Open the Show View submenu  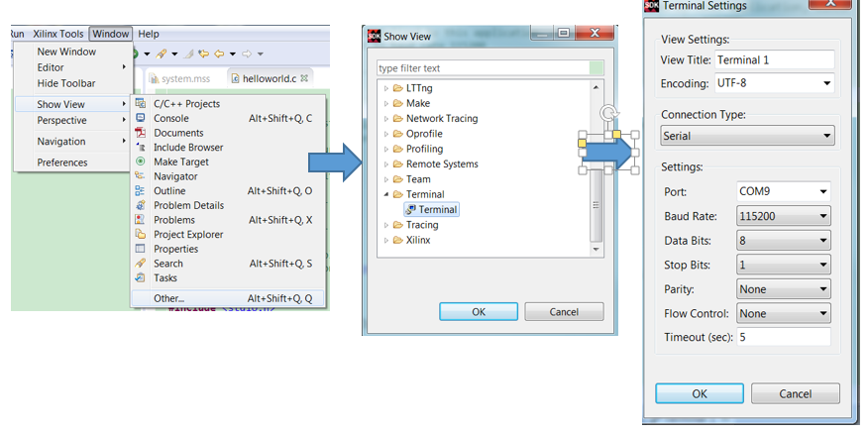click(72, 104)
